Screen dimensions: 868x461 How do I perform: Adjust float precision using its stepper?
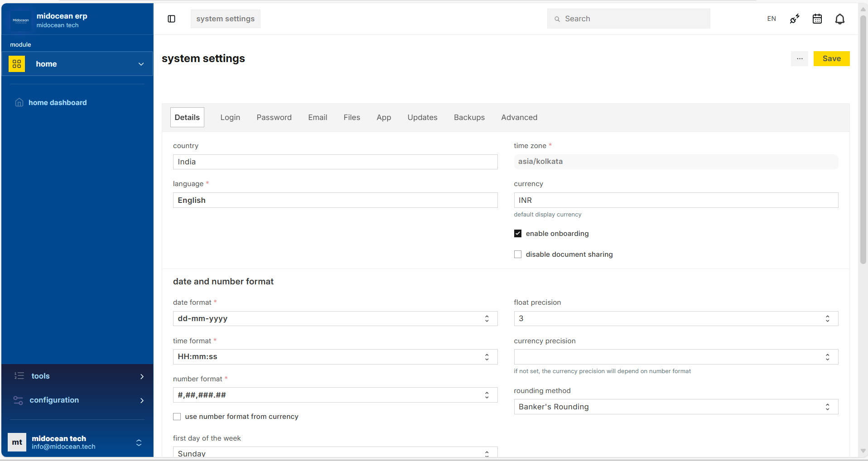coord(827,318)
